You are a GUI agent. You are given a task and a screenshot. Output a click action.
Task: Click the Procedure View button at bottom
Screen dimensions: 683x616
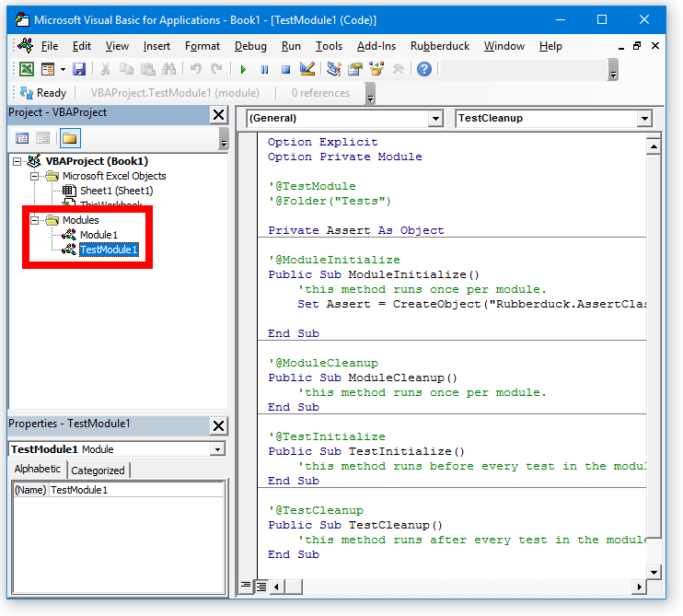(x=246, y=587)
